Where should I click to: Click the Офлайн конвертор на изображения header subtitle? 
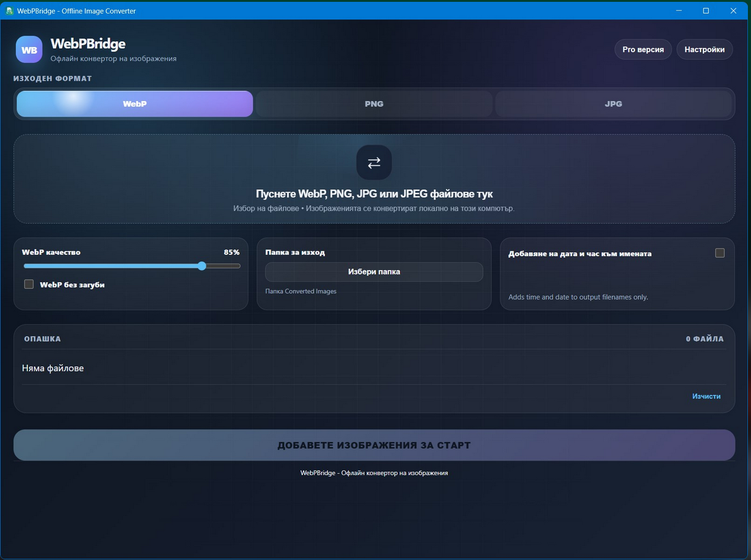113,59
